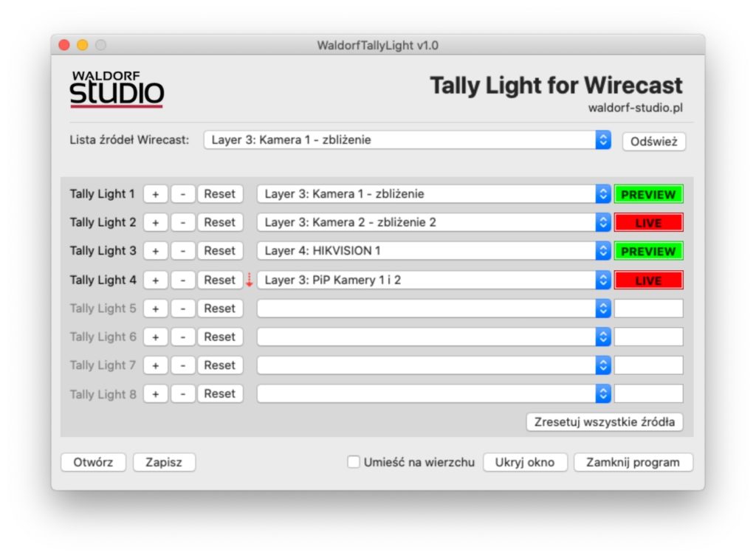The width and height of the screenshot is (756, 558).
Task: Click Zresetuj wszystkie źródła button
Action: pos(605,422)
